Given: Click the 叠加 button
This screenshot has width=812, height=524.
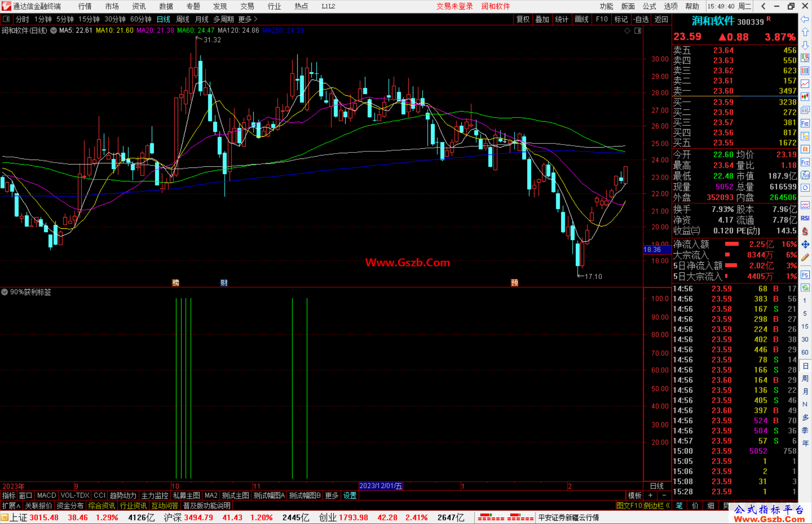Looking at the screenshot, I should [x=542, y=19].
